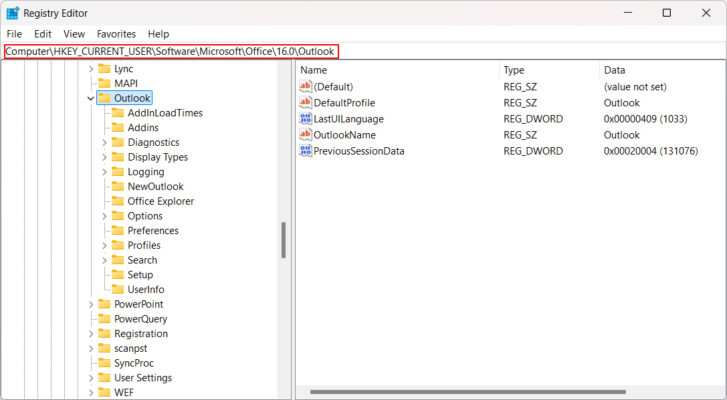Screen dimensions: 727x400
Task: Click the registry path address bar
Action: pos(171,52)
